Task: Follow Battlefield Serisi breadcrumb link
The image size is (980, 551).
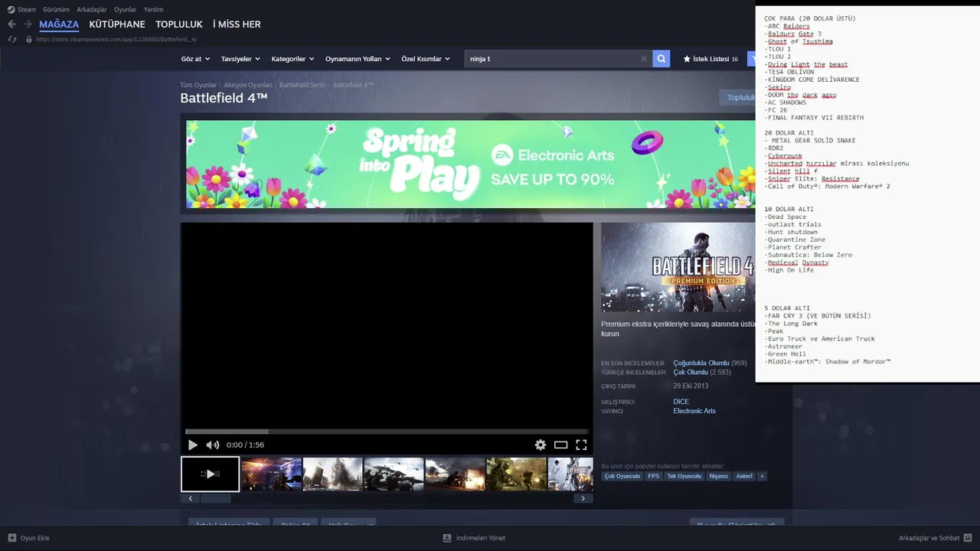Action: click(x=302, y=85)
